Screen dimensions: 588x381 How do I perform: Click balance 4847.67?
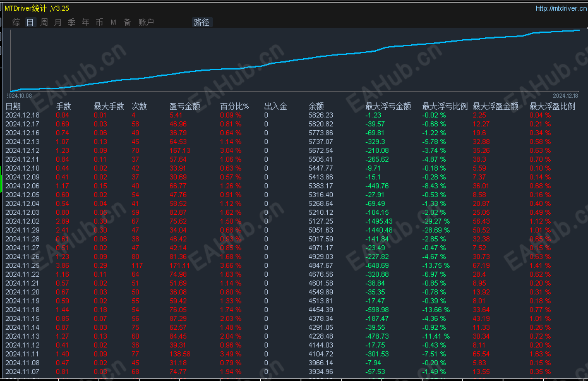pos(321,265)
